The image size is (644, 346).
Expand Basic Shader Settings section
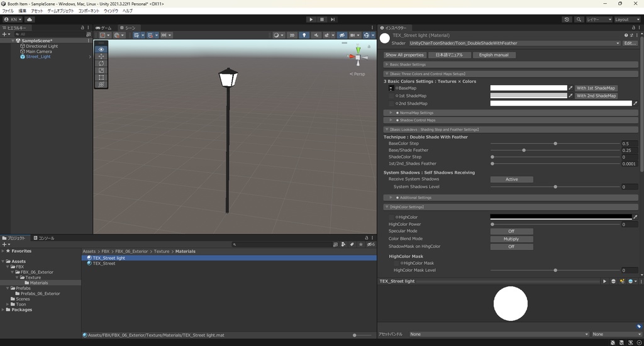tap(511, 65)
